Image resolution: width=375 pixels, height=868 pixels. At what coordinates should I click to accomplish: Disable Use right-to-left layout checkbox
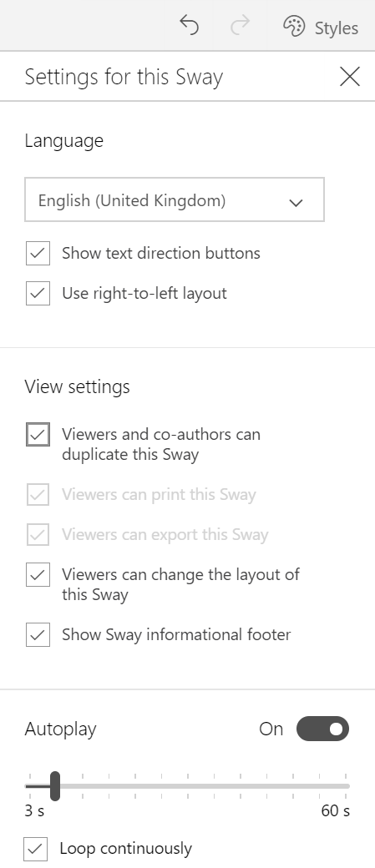pyautogui.click(x=38, y=294)
